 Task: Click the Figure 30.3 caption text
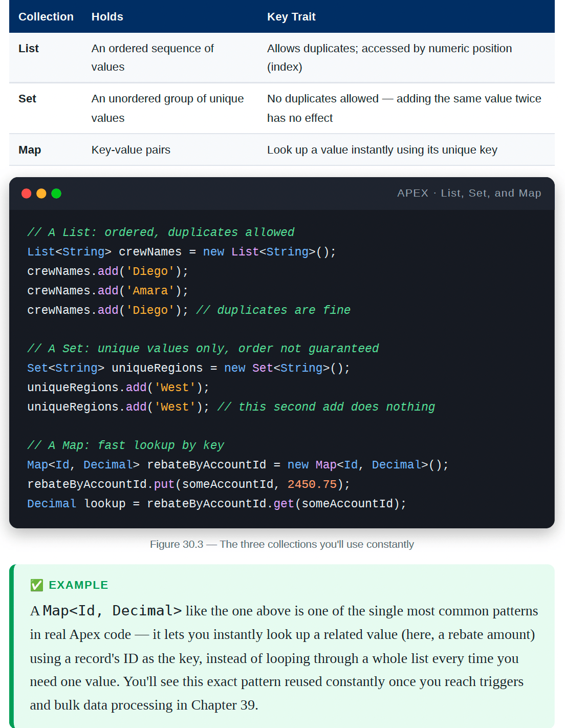click(x=282, y=544)
